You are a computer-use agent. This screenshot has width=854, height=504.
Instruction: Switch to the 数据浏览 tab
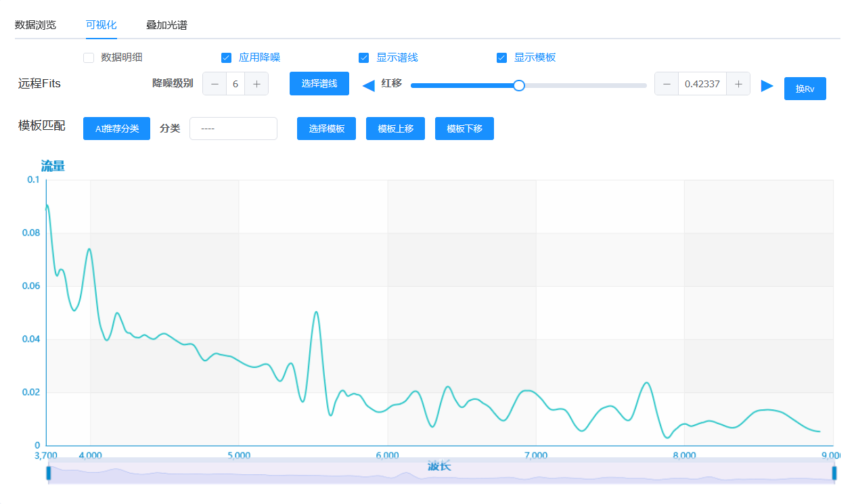[x=35, y=25]
